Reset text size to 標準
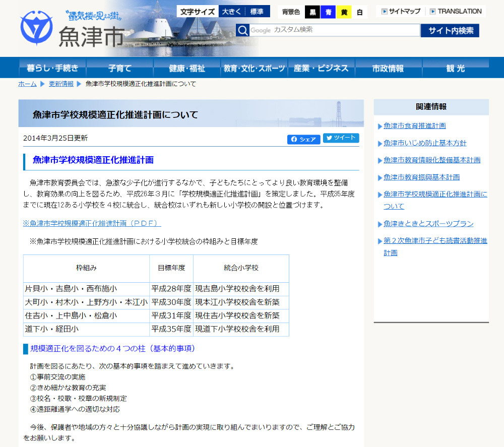Image resolution: width=504 pixels, height=447 pixels. click(x=257, y=12)
